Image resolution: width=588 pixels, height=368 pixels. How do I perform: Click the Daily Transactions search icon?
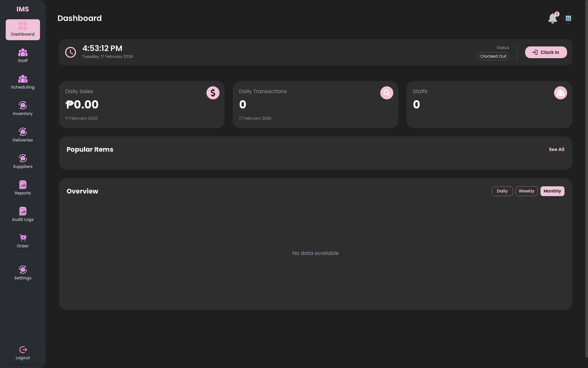tap(387, 93)
